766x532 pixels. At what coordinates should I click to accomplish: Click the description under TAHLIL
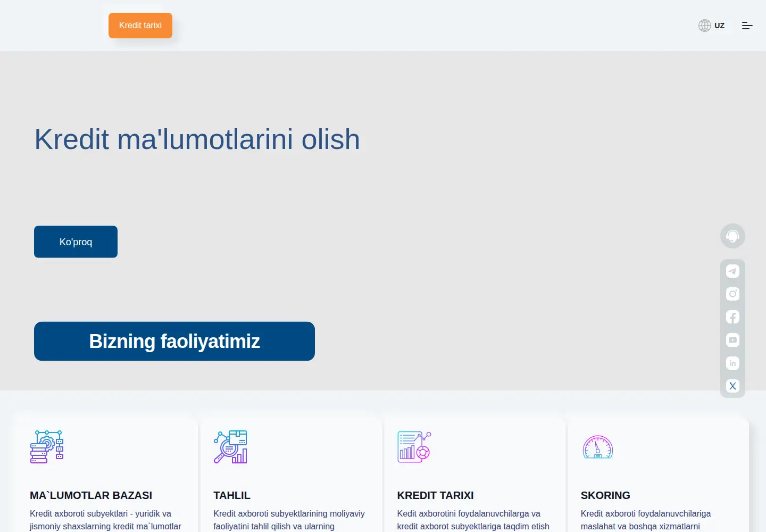pos(289,520)
